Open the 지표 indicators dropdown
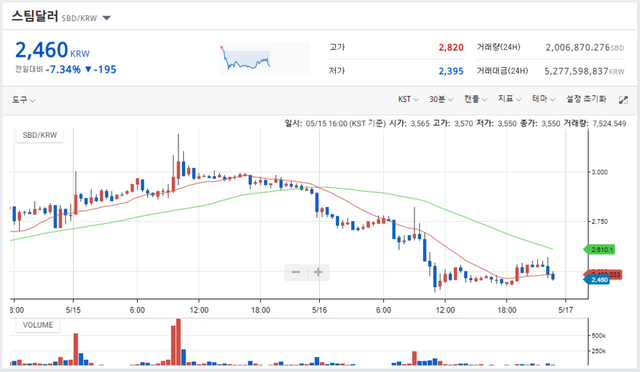Image resolution: width=640 pixels, height=372 pixels. click(x=509, y=99)
